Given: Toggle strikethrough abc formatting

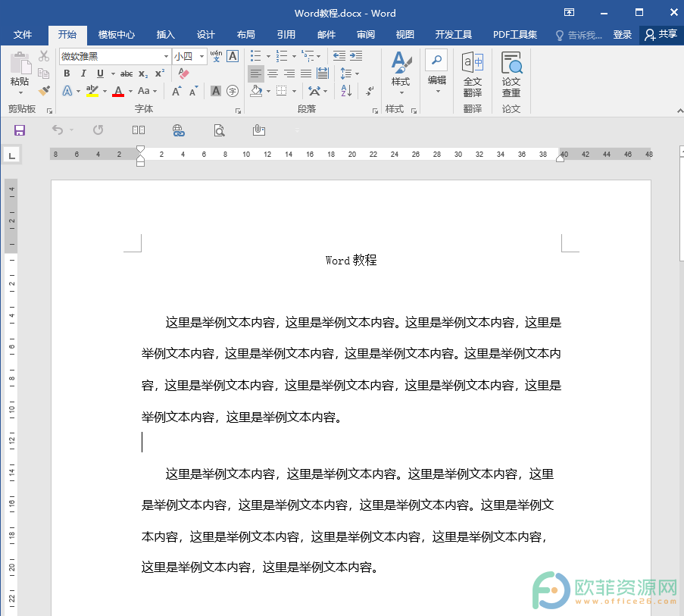Looking at the screenshot, I should coord(126,73).
